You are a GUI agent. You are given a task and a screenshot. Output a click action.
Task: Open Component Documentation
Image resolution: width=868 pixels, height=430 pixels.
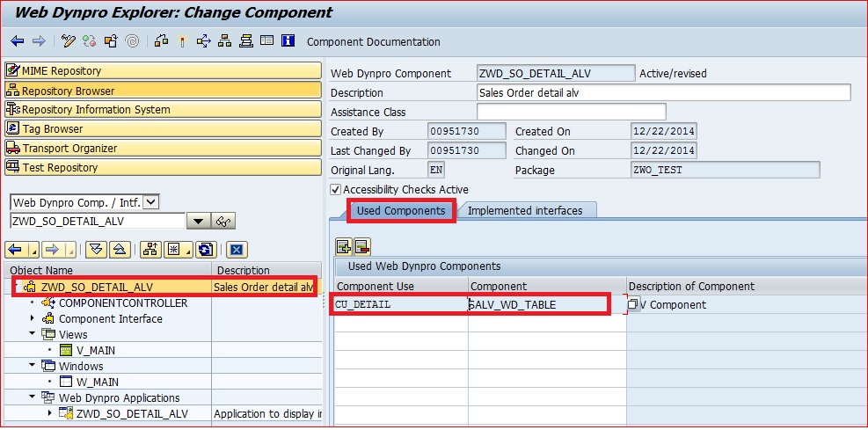[374, 42]
